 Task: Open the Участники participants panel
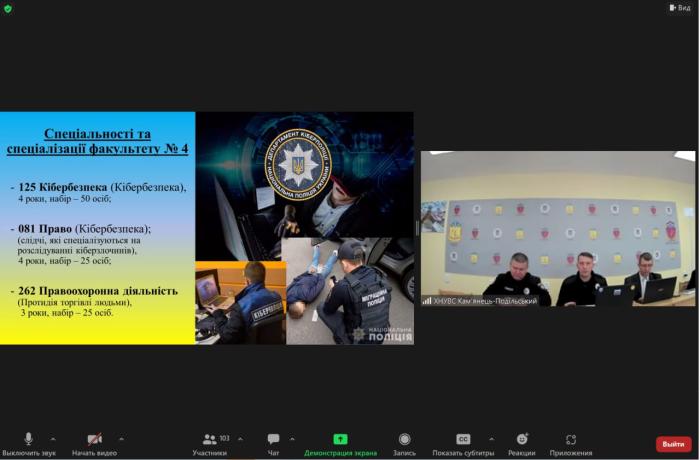tap(210, 440)
